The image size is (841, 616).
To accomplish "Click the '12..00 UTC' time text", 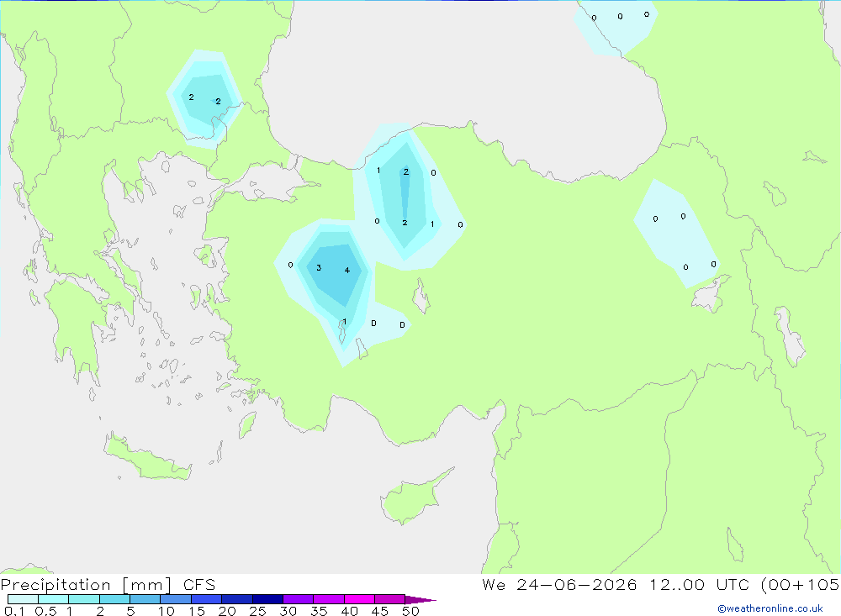I will [701, 585].
